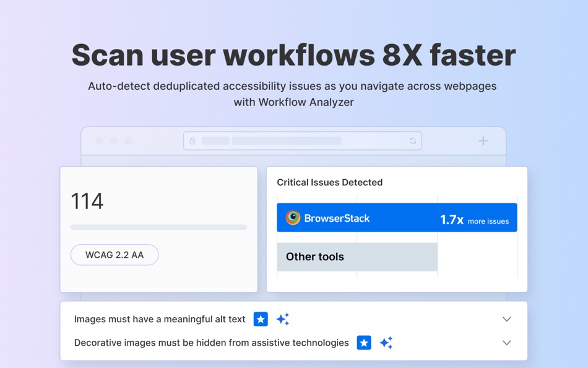Viewport: 588px width, 368px height.
Task: Open the decorative images chevron dropdown
Action: (x=507, y=343)
